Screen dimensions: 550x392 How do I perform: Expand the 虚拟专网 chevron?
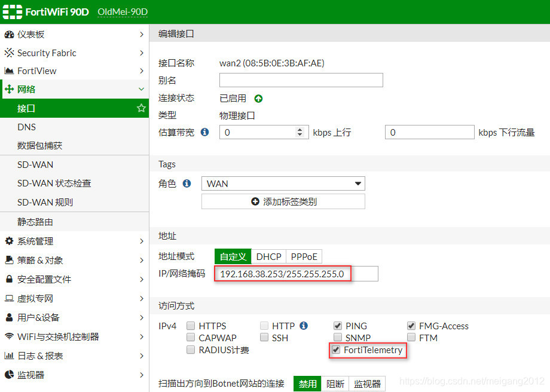(x=141, y=298)
